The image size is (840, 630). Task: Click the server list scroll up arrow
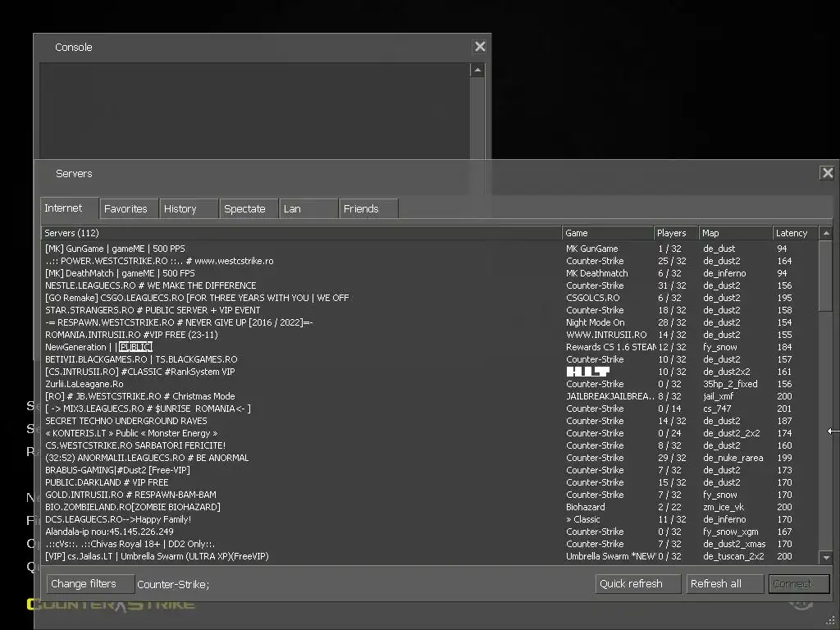tap(826, 233)
